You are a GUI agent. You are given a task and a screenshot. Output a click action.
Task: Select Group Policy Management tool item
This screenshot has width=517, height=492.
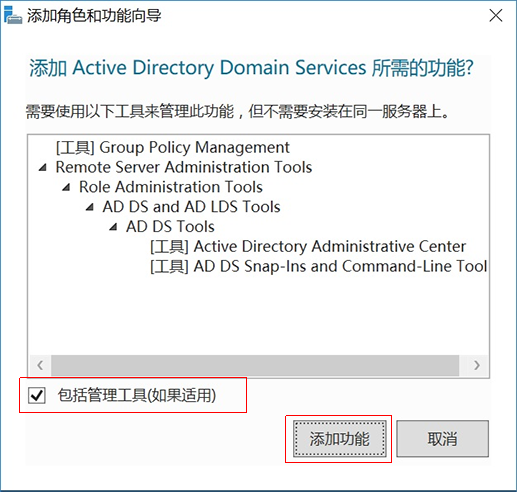click(x=173, y=147)
